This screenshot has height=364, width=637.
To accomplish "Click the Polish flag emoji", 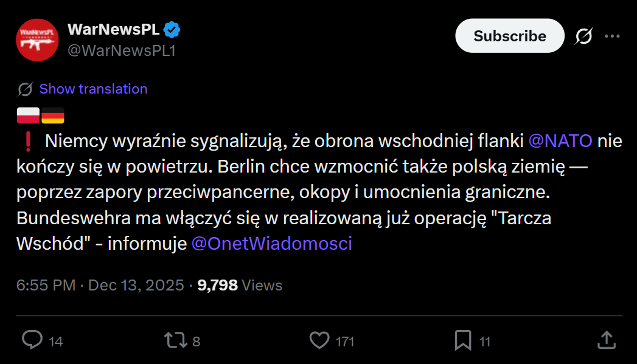I will coord(28,114).
